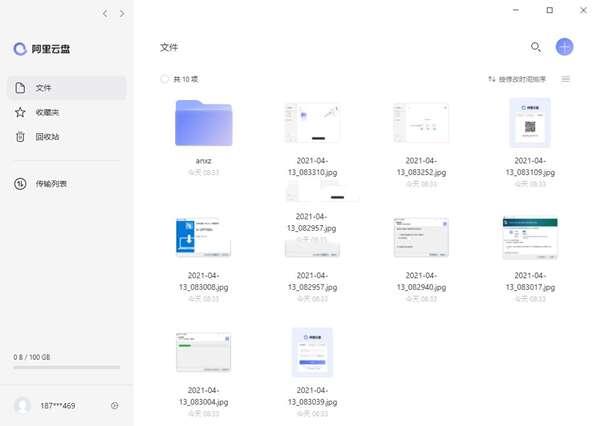Select the 2021-04-13_083017.jpg thumbnail
Viewport: 600px width, 426px height.
(529, 238)
